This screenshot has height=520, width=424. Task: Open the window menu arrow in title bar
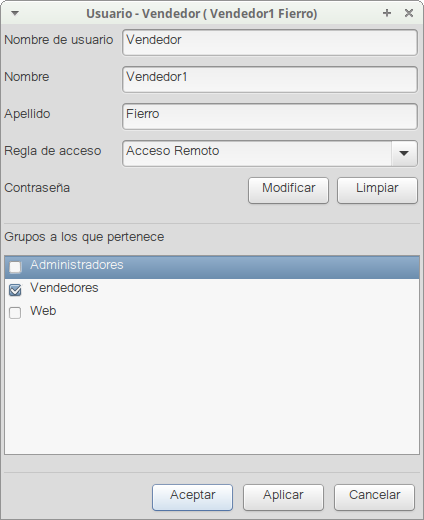pyautogui.click(x=15, y=13)
